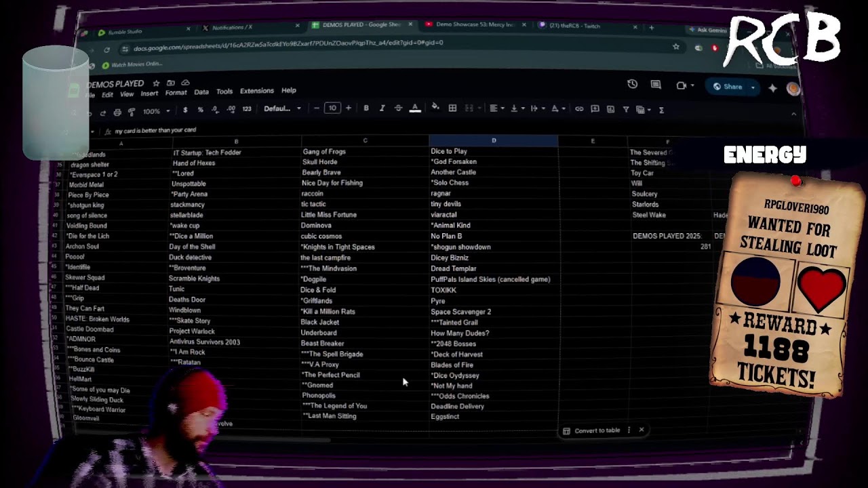Switch to the Demo Showcase YouTube tab
Screen dimensions: 868x488
click(475, 25)
